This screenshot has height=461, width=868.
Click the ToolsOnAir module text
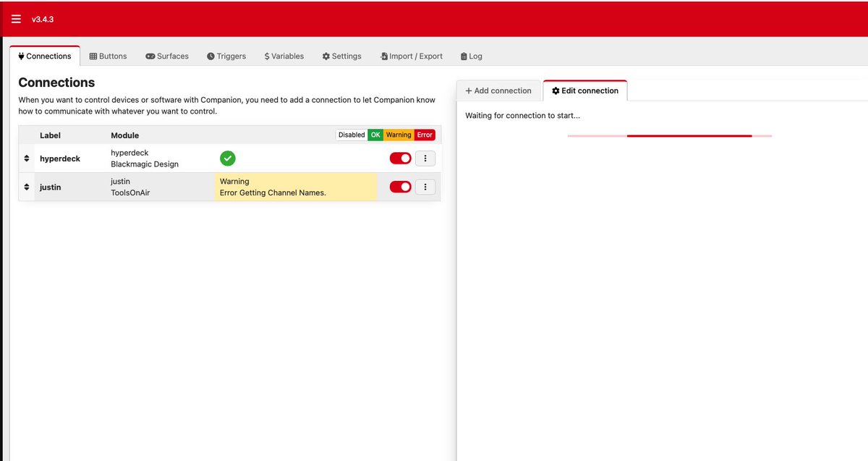pyautogui.click(x=130, y=193)
